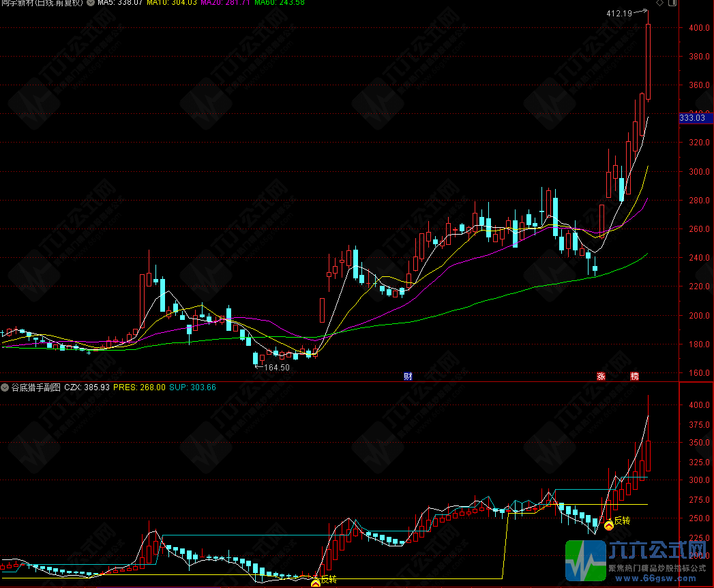
Task: Click the 谷底猎手副图 indicator name
Action: click(x=36, y=387)
